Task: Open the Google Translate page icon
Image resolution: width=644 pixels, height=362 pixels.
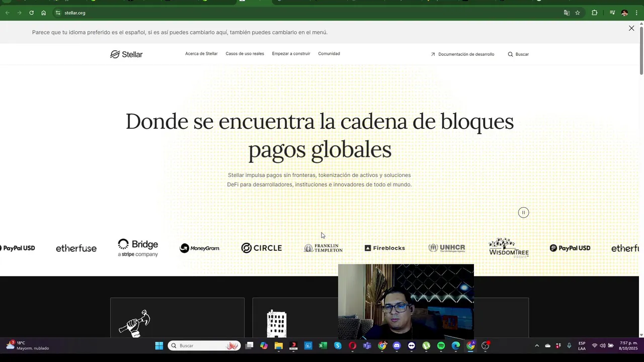Action: (x=567, y=13)
